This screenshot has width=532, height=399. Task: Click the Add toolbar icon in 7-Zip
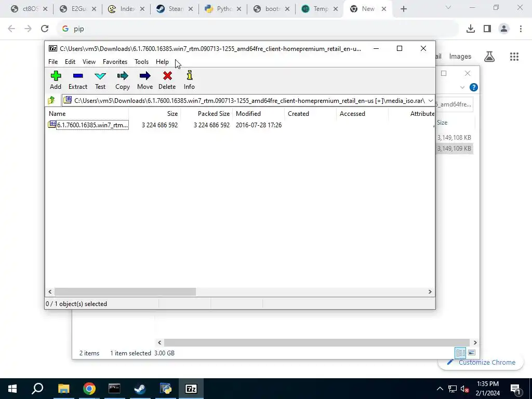pyautogui.click(x=56, y=80)
